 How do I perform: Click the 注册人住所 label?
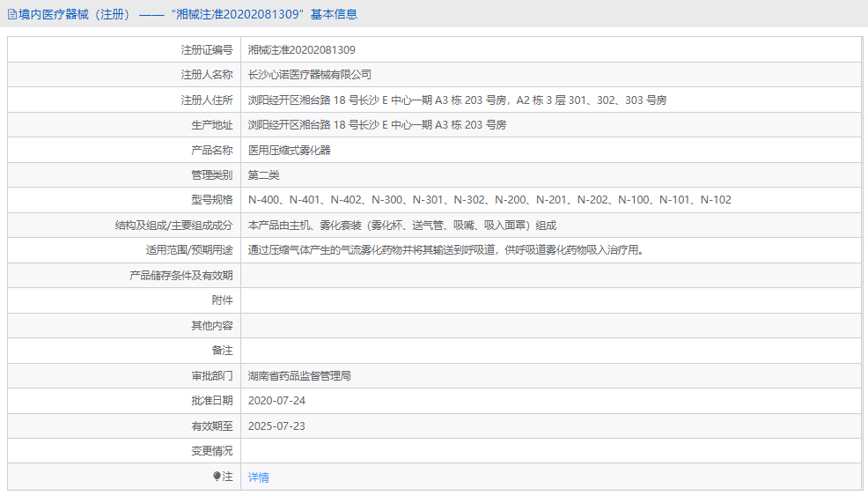(207, 100)
